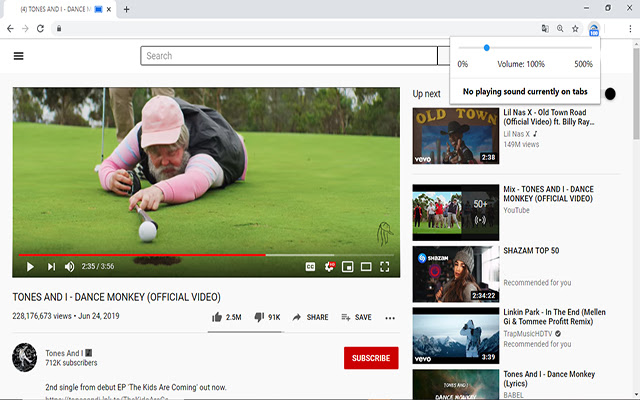This screenshot has width=640, height=400.
Task: Click the Dance Monkey (Lyrics) video thumbnail
Action: pyautogui.click(x=456, y=384)
